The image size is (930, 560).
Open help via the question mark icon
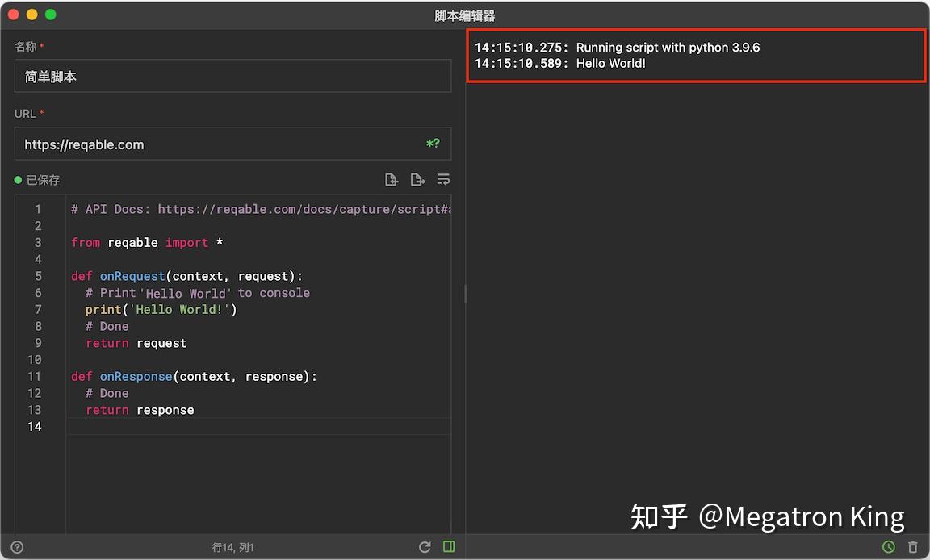[x=17, y=547]
